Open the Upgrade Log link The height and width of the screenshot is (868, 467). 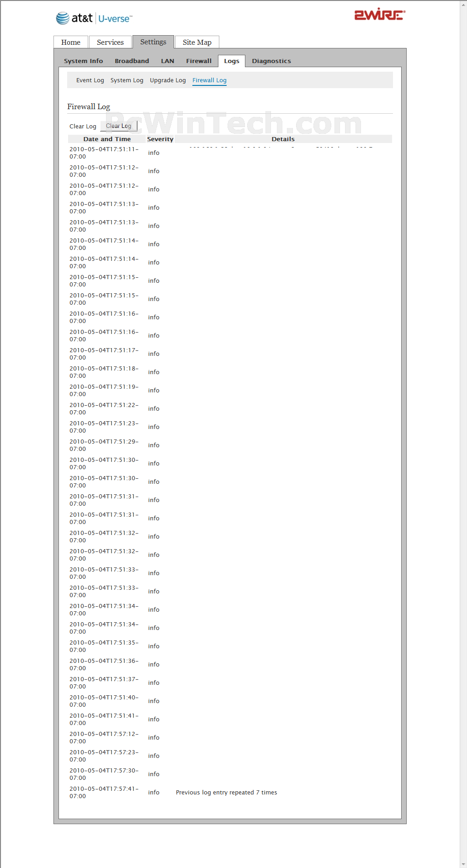(168, 80)
